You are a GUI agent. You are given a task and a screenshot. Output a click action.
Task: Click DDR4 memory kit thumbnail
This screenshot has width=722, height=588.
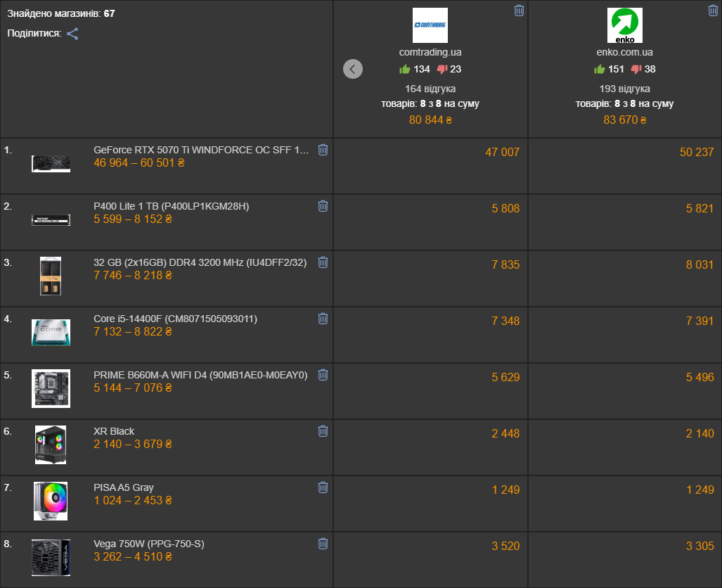point(51,276)
